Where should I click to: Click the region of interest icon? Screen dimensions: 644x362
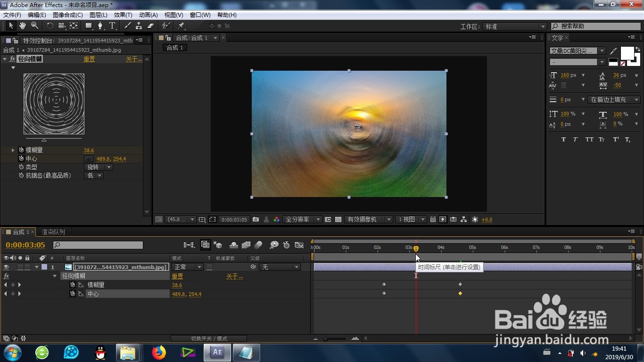click(213, 220)
